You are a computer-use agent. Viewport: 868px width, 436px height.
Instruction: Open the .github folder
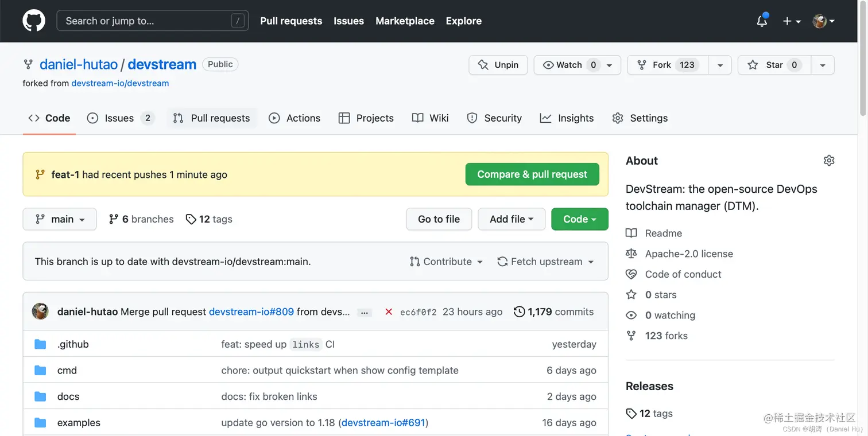pyautogui.click(x=73, y=344)
